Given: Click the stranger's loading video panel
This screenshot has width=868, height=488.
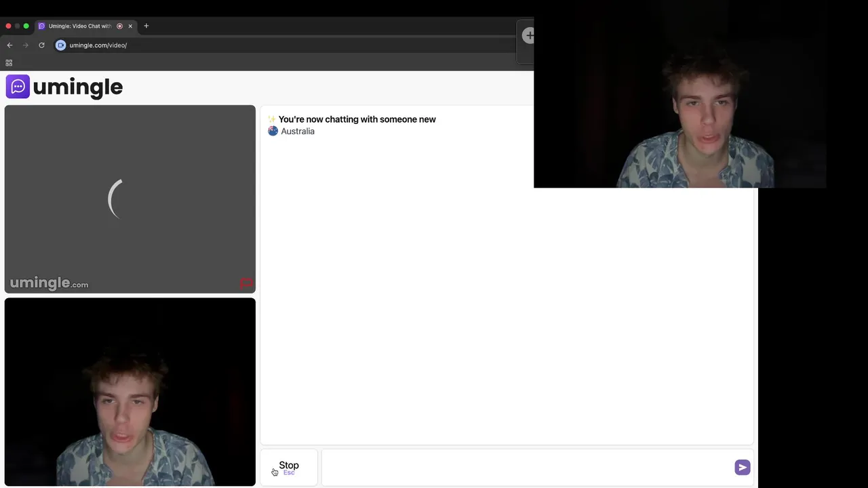Looking at the screenshot, I should click(130, 199).
